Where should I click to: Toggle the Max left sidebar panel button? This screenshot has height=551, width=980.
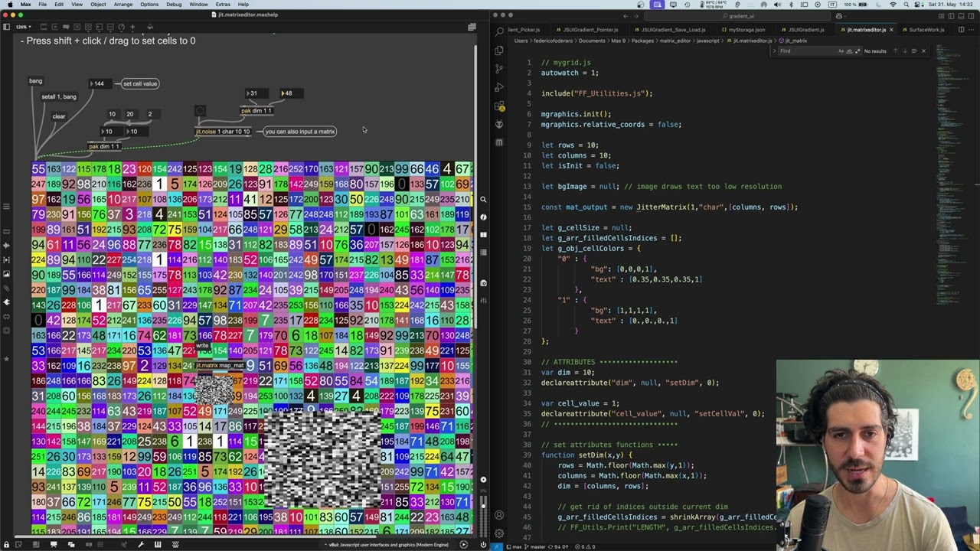click(x=6, y=28)
